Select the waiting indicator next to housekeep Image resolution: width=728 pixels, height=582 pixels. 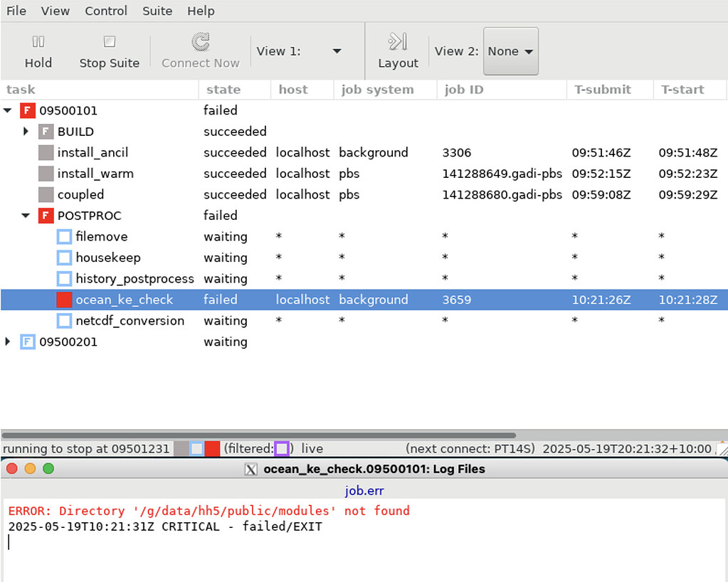tap(63, 258)
